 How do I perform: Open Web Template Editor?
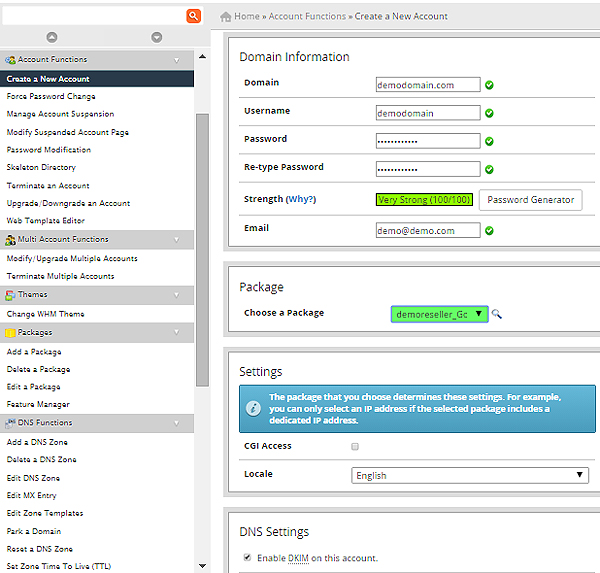(x=46, y=220)
